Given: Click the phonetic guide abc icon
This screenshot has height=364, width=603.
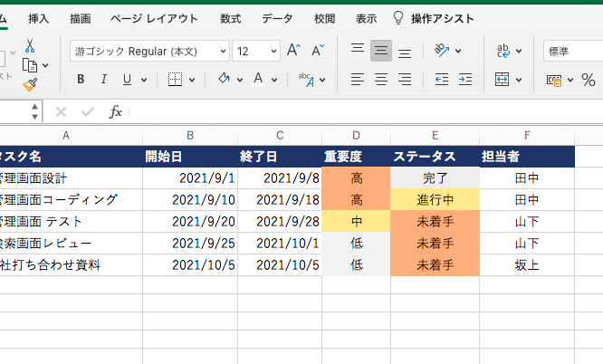Looking at the screenshot, I should coord(307,80).
